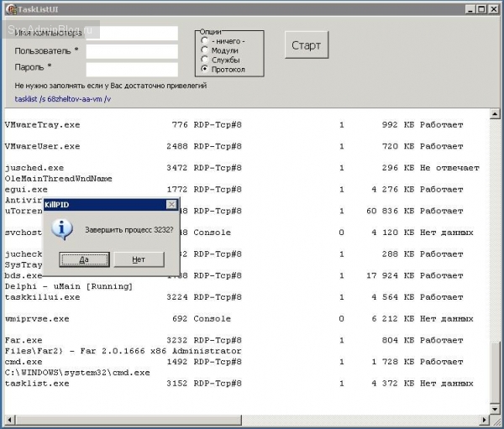Click the 'egui.exe' process name

(x=26, y=189)
